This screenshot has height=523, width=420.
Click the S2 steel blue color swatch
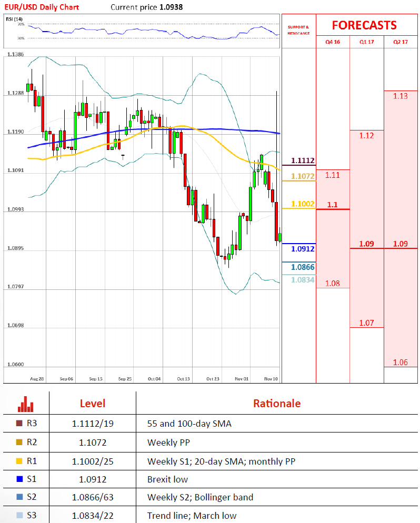[19, 497]
